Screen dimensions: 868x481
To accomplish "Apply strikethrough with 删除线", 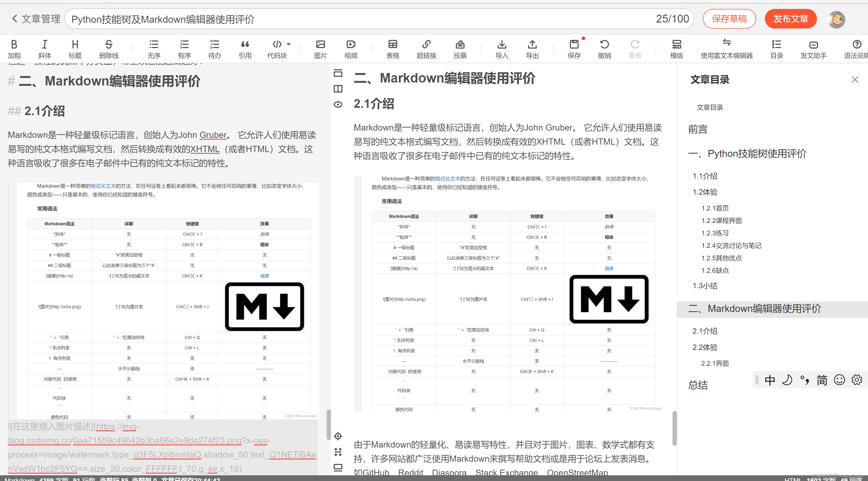I will pyautogui.click(x=109, y=49).
